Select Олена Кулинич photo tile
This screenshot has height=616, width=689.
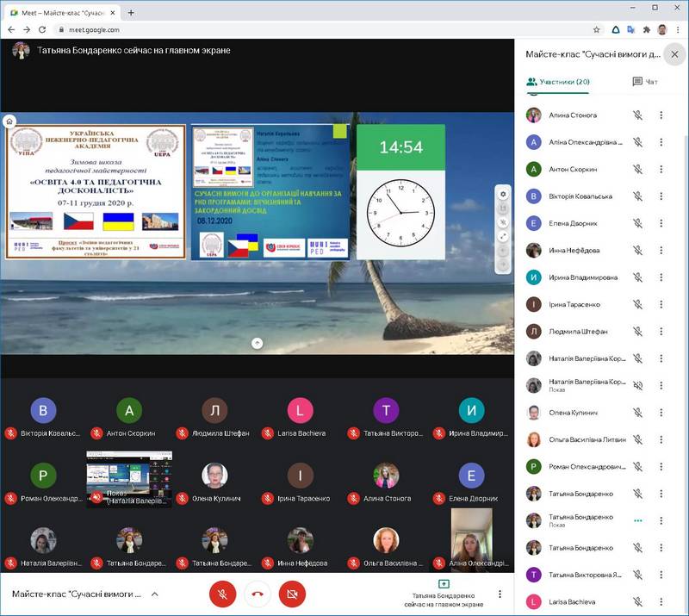(214, 476)
